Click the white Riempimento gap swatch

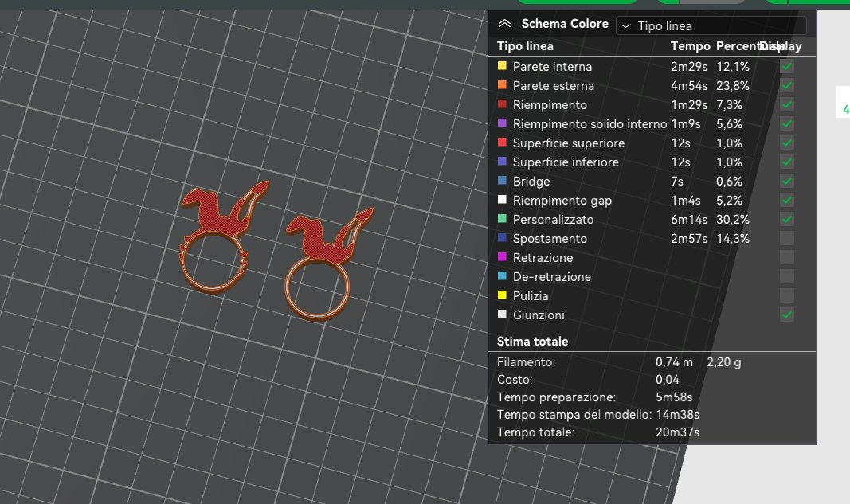(x=502, y=199)
